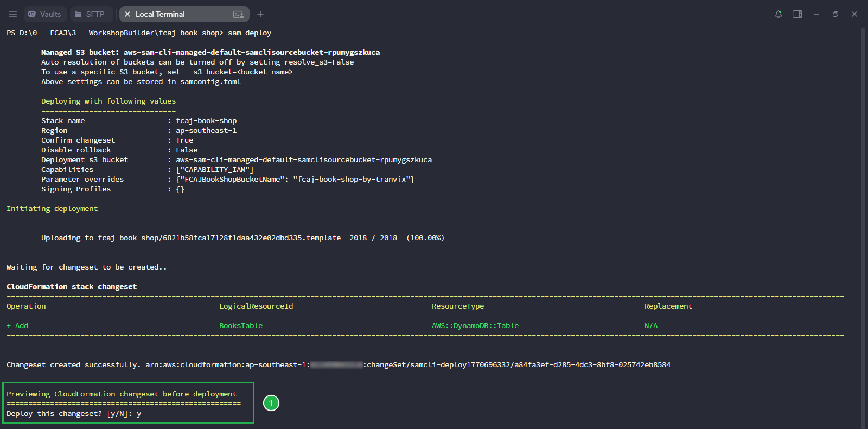868x429 pixels.
Task: Close the Local Terminal tab
Action: click(x=127, y=14)
